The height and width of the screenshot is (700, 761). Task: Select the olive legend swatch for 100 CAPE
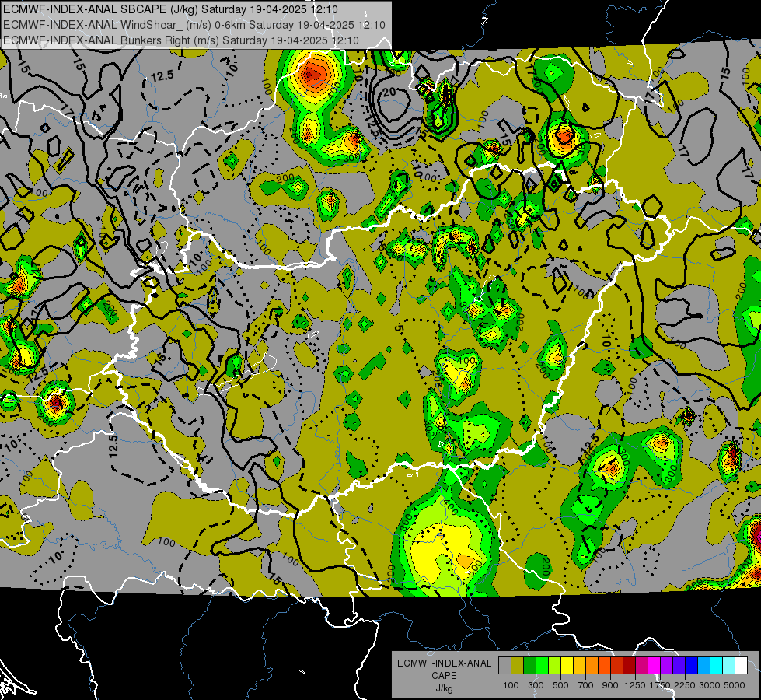click(518, 665)
